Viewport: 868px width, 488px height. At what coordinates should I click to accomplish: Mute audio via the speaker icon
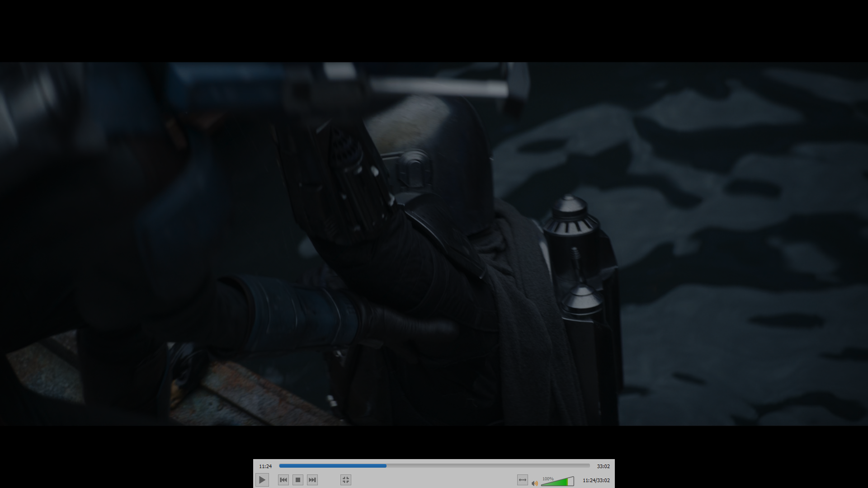(x=535, y=483)
